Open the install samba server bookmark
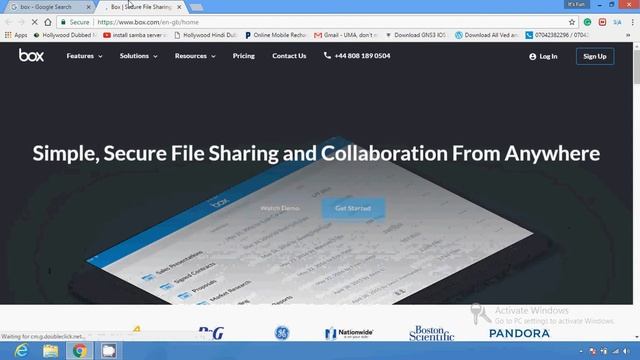 coord(135,35)
